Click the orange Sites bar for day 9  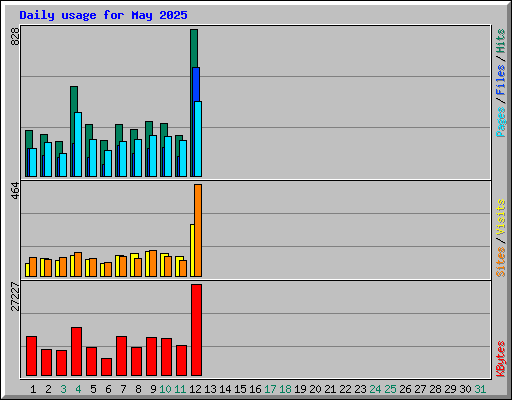(153, 263)
